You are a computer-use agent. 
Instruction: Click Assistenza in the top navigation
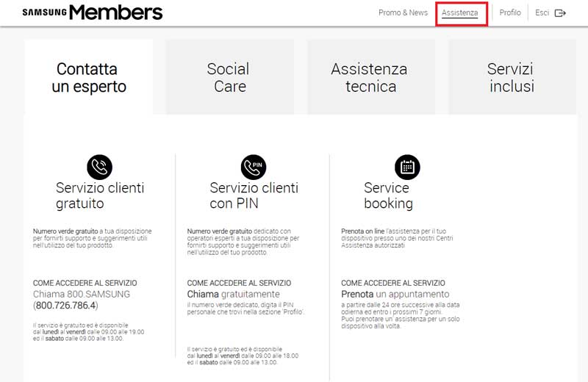click(x=460, y=13)
